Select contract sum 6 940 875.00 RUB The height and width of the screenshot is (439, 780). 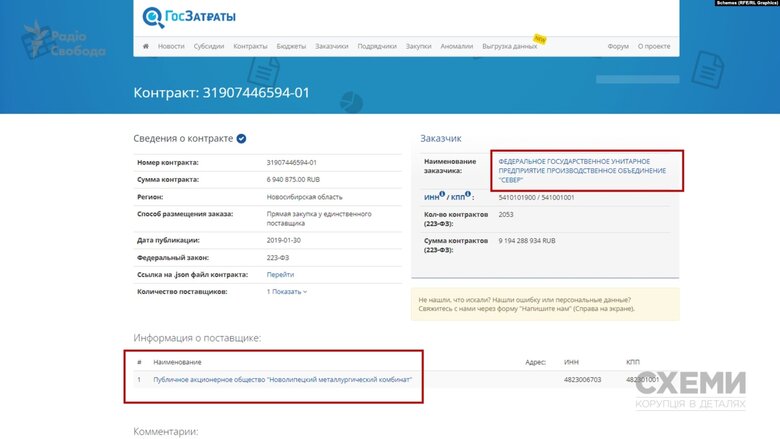pyautogui.click(x=293, y=179)
